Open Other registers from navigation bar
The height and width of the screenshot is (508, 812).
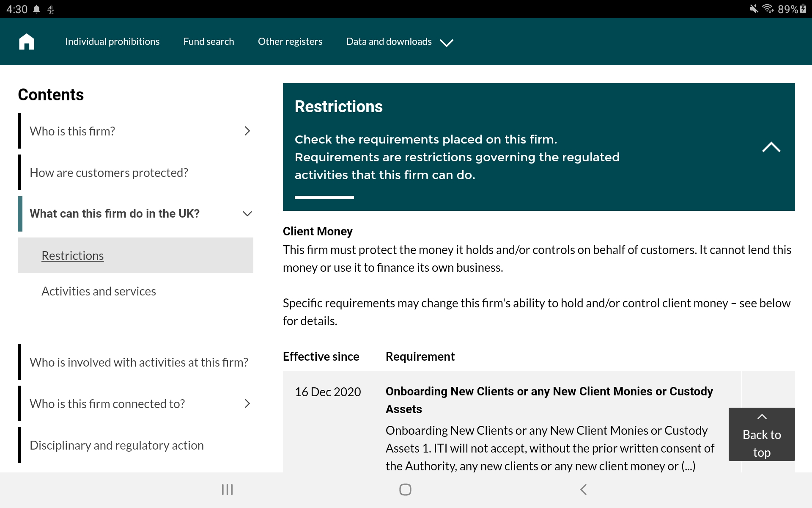[x=290, y=41]
